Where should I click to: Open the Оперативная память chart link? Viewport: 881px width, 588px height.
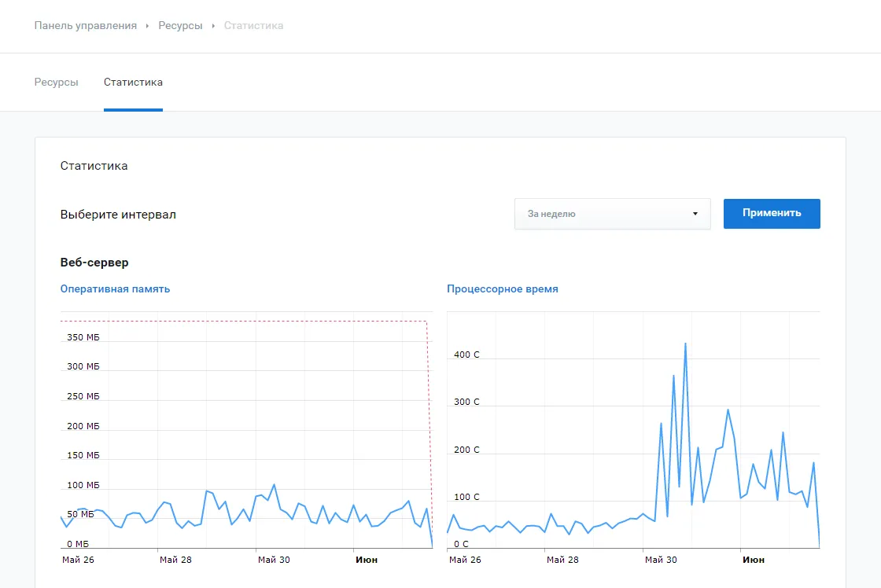pos(115,289)
